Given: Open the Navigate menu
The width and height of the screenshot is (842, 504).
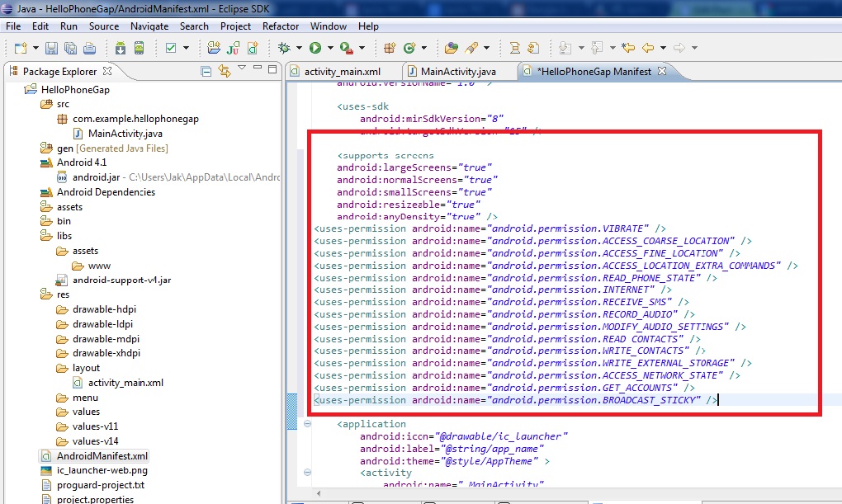Looking at the screenshot, I should click(149, 26).
